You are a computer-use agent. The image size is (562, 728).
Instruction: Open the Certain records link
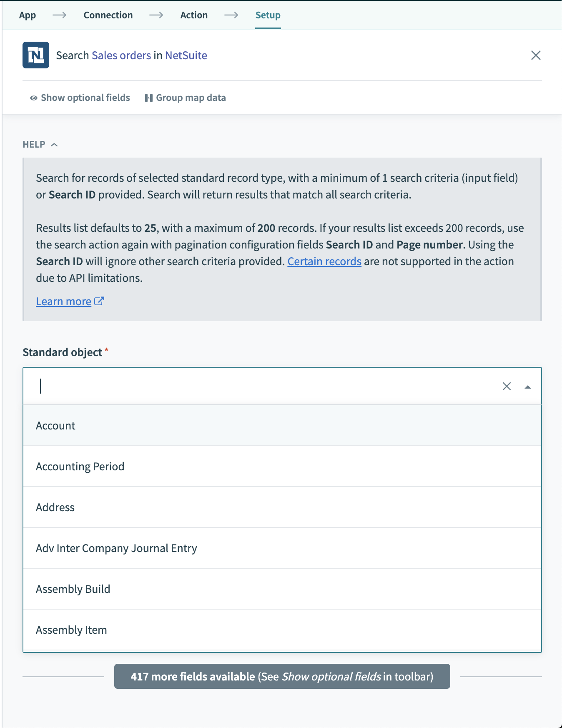click(324, 261)
